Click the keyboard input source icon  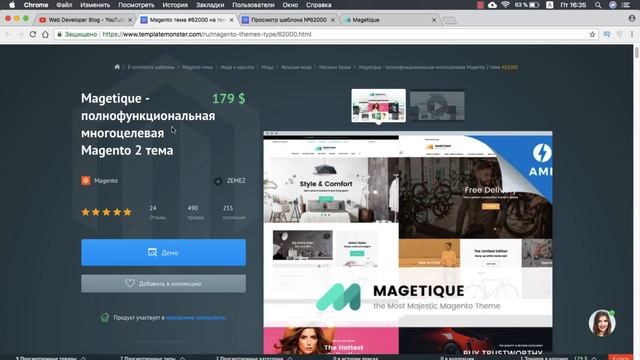pyautogui.click(x=550, y=5)
